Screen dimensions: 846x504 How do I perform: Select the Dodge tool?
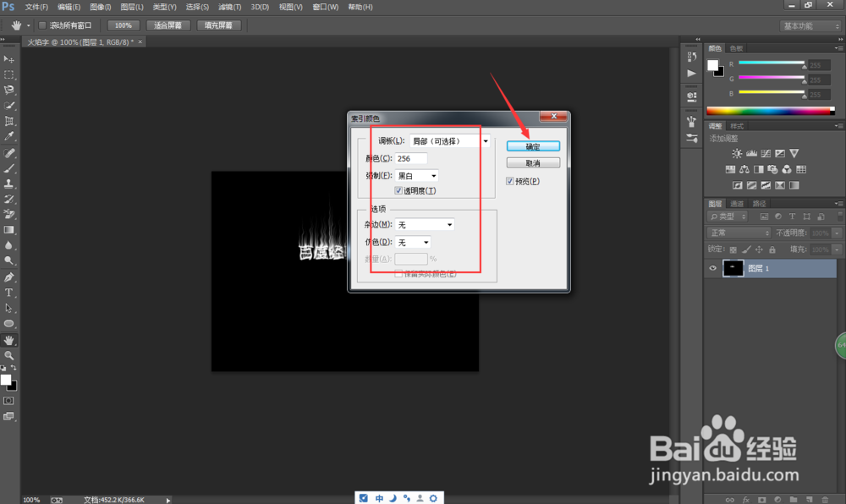click(x=9, y=261)
